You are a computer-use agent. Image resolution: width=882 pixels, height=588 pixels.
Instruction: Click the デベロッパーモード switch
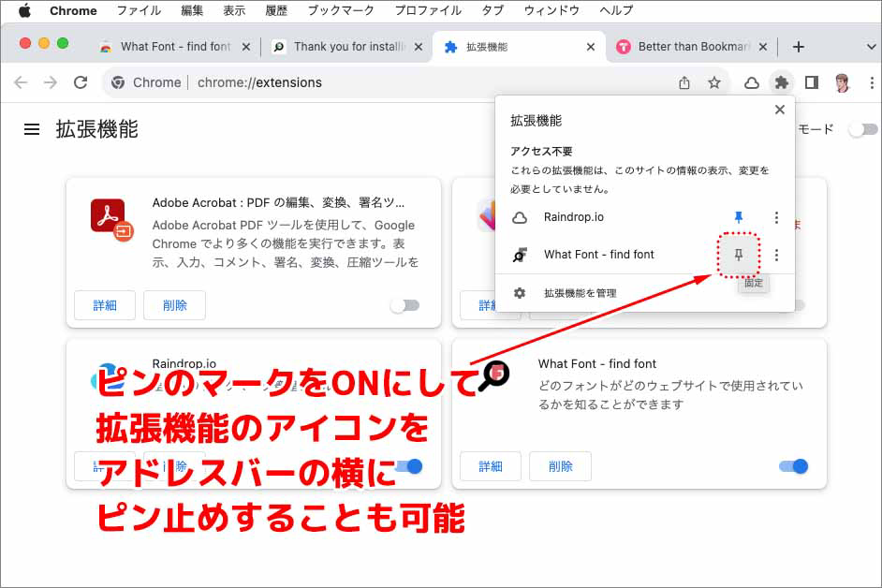pos(865,131)
